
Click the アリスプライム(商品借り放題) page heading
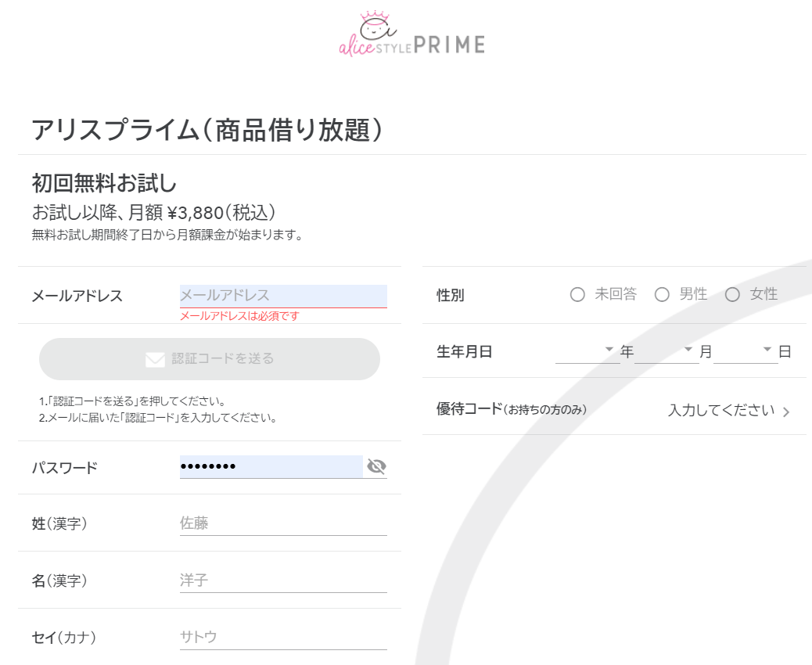pyautogui.click(x=207, y=130)
